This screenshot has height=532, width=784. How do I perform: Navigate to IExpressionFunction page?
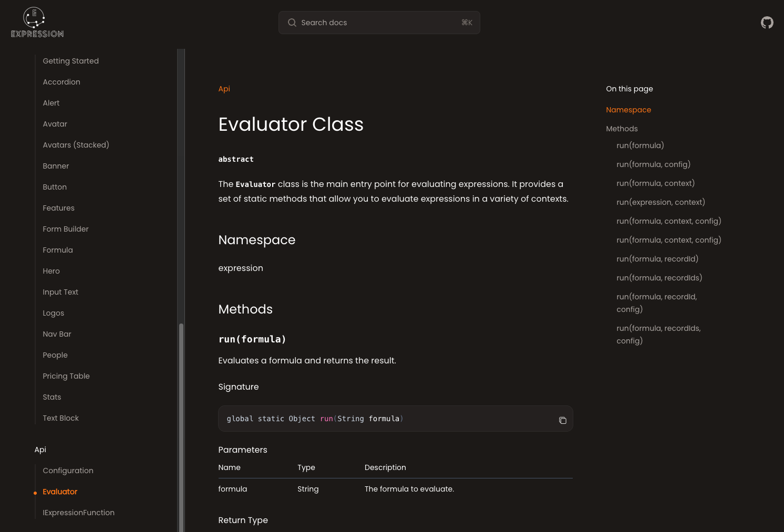coord(79,513)
